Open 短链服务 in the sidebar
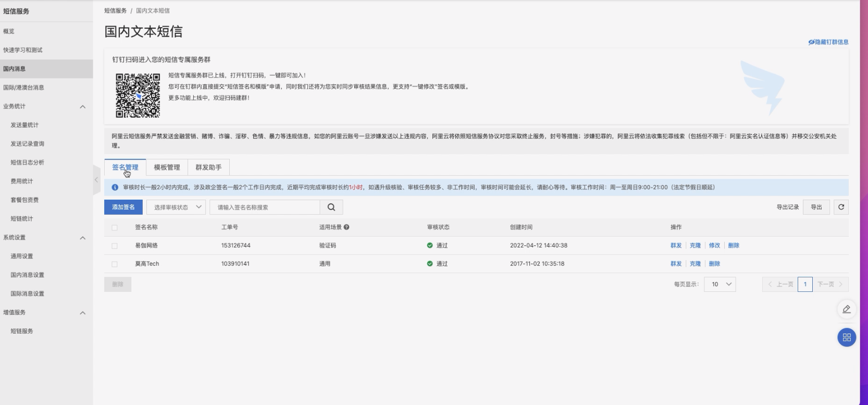Image resolution: width=868 pixels, height=405 pixels. tap(46, 332)
